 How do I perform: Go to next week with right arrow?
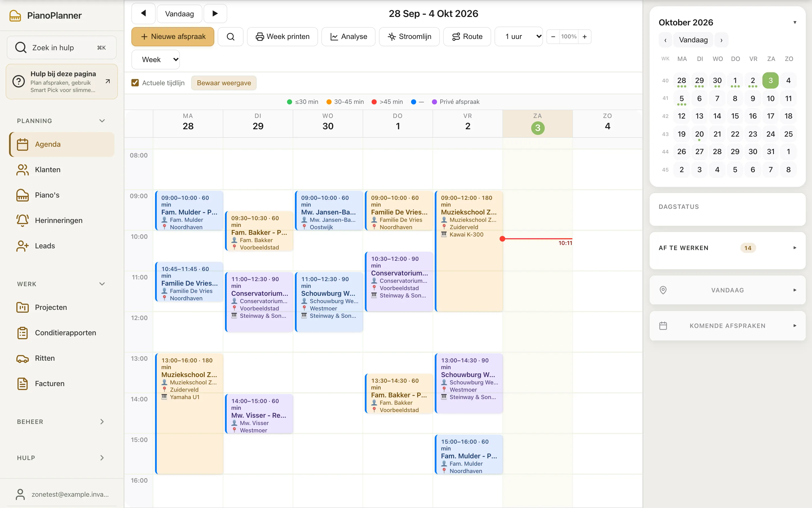tap(215, 14)
